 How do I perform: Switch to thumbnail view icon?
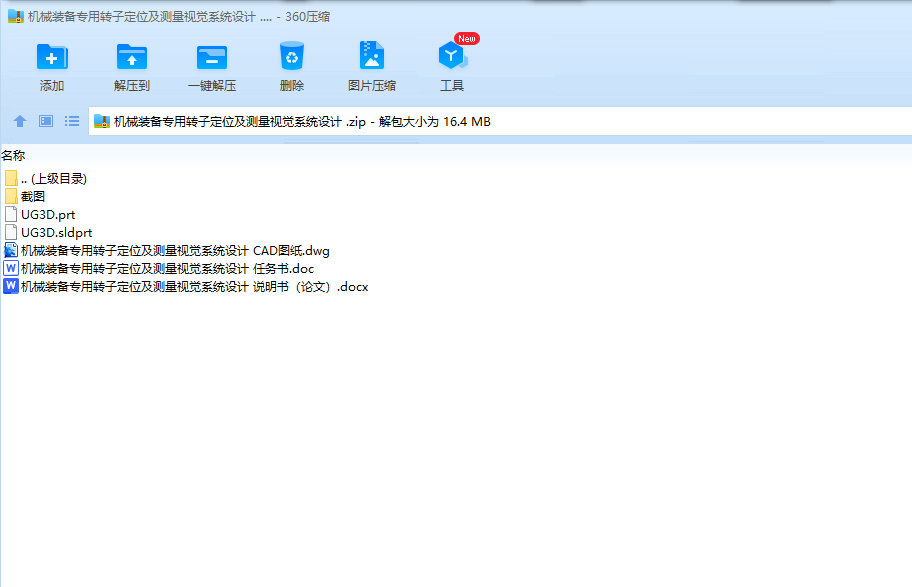pyautogui.click(x=46, y=121)
